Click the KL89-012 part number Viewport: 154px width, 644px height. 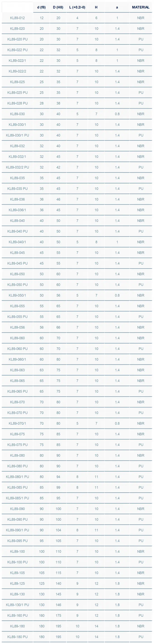point(17,18)
